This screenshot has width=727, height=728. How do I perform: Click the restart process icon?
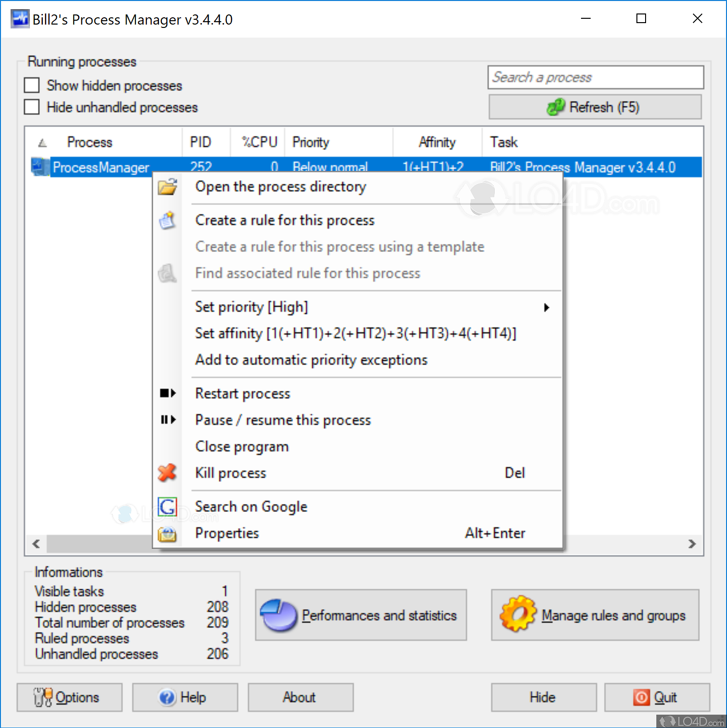coord(167,393)
